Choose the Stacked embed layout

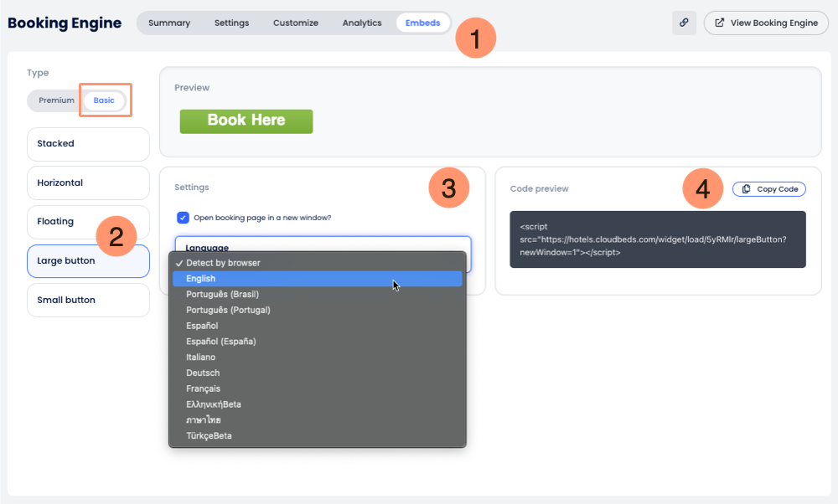coord(88,144)
